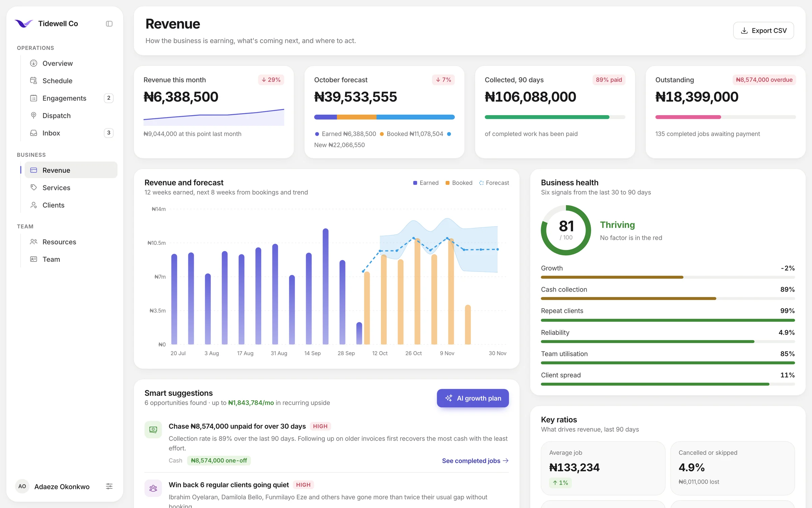Toggle the Forecast legend item
Viewport: 812px width, 508px height.
pos(494,183)
